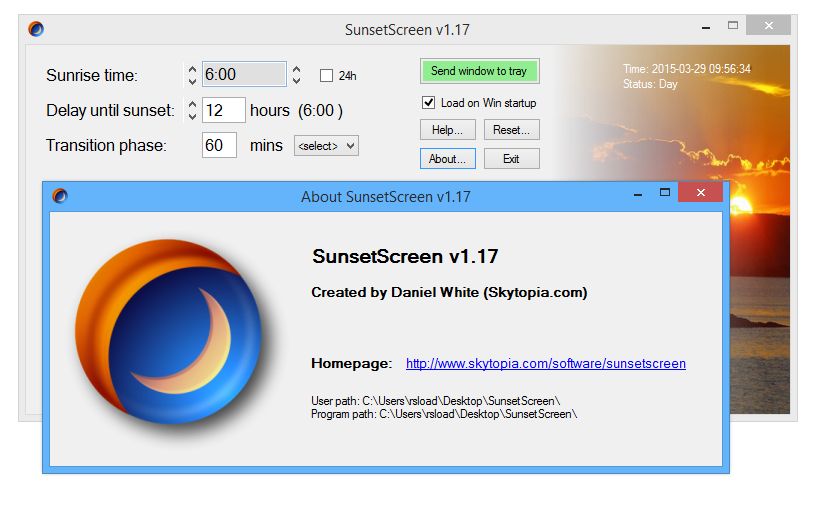Open the skytopia.com homepage link
Image resolution: width=816 pixels, height=509 pixels.
point(545,363)
